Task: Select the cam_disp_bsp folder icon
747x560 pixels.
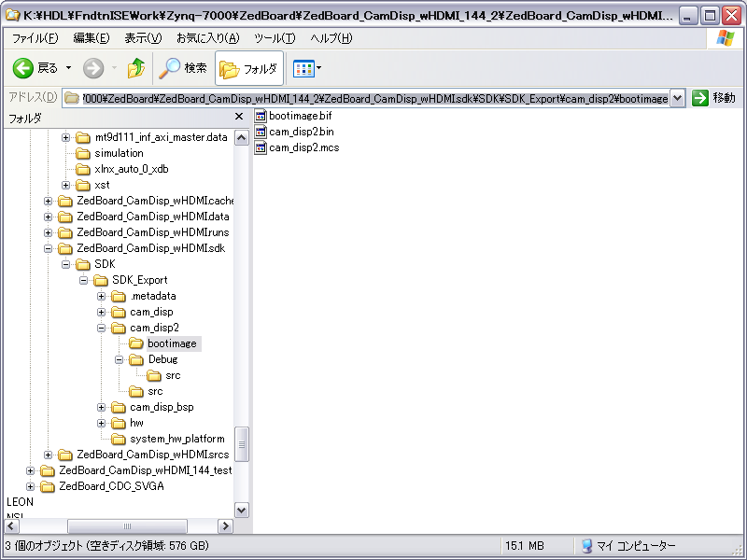Action: 119,407
